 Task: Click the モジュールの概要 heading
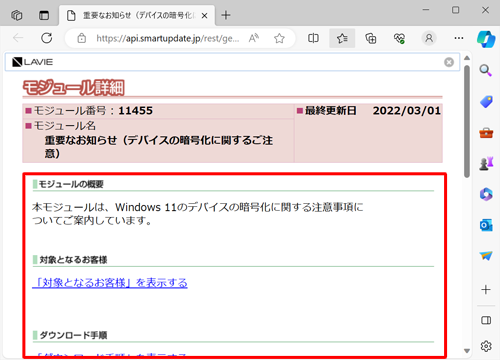tap(71, 184)
